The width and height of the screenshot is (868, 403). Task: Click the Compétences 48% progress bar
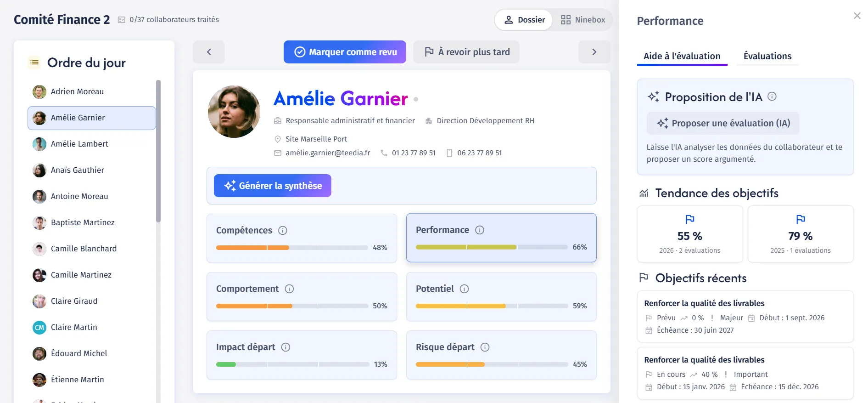coord(292,248)
